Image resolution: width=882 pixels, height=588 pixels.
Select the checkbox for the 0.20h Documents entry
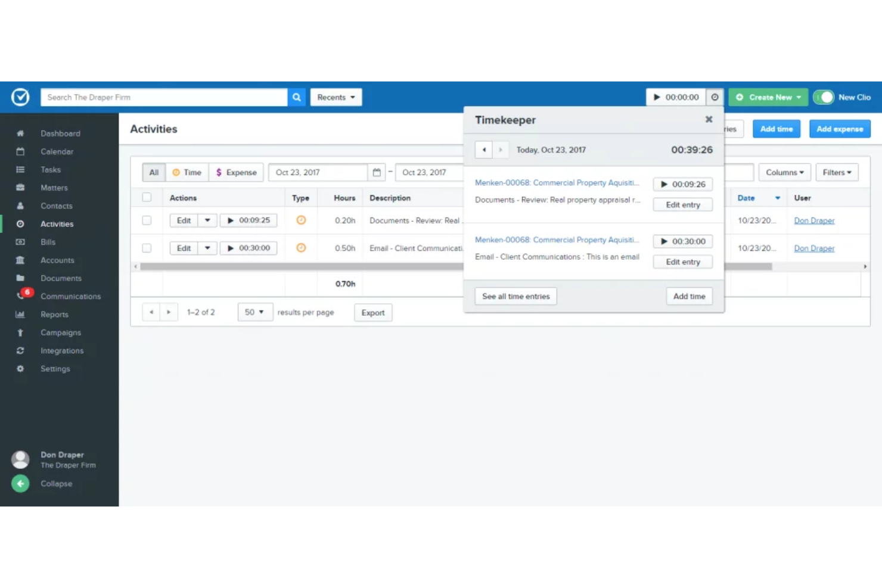point(147,220)
